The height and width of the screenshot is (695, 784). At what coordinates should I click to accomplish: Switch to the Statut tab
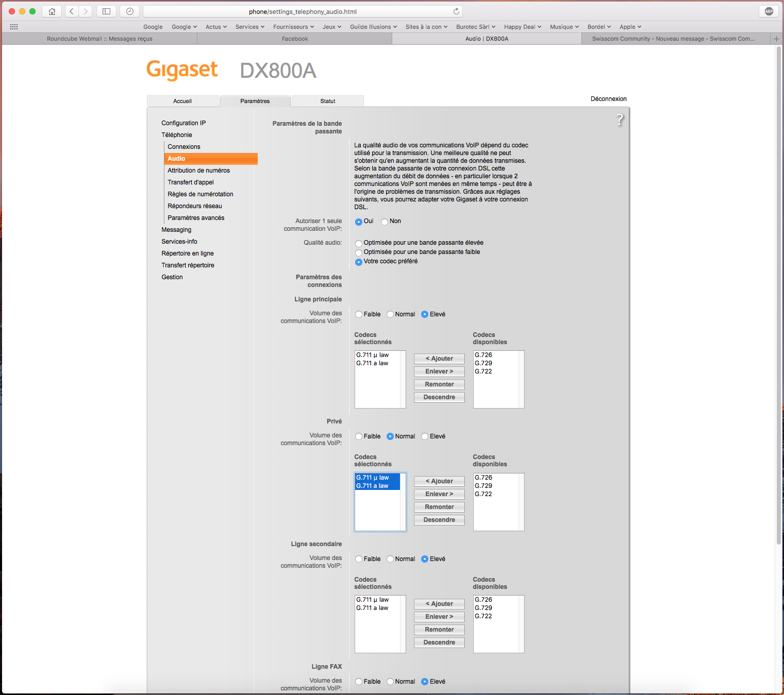(328, 101)
